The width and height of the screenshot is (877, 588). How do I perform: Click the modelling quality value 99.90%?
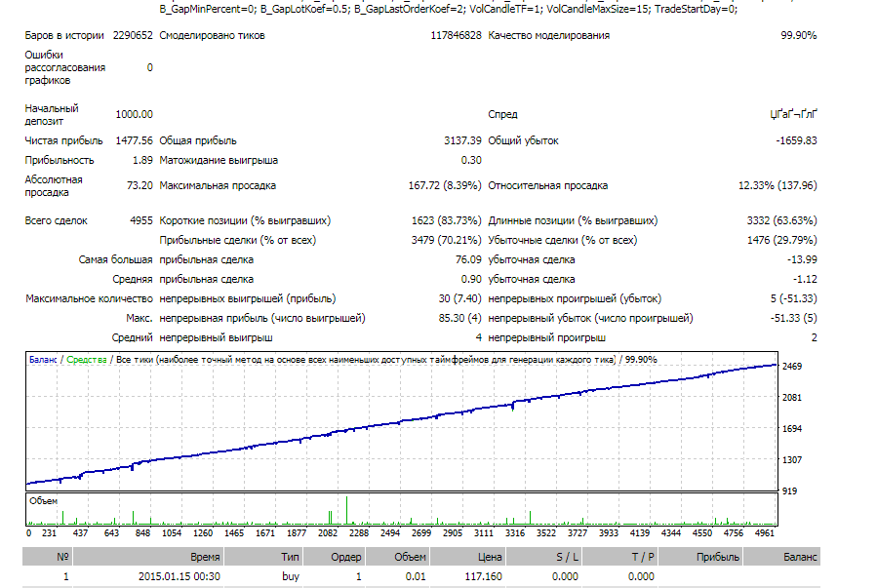pyautogui.click(x=799, y=35)
